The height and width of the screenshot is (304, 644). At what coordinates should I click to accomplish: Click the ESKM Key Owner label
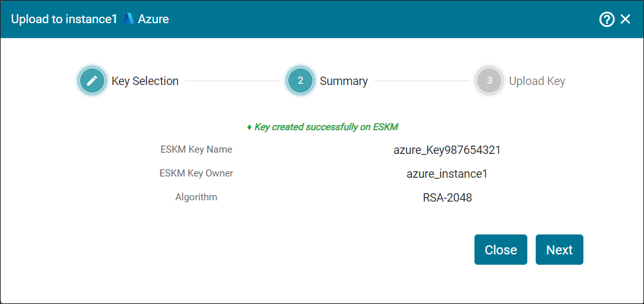pos(197,173)
